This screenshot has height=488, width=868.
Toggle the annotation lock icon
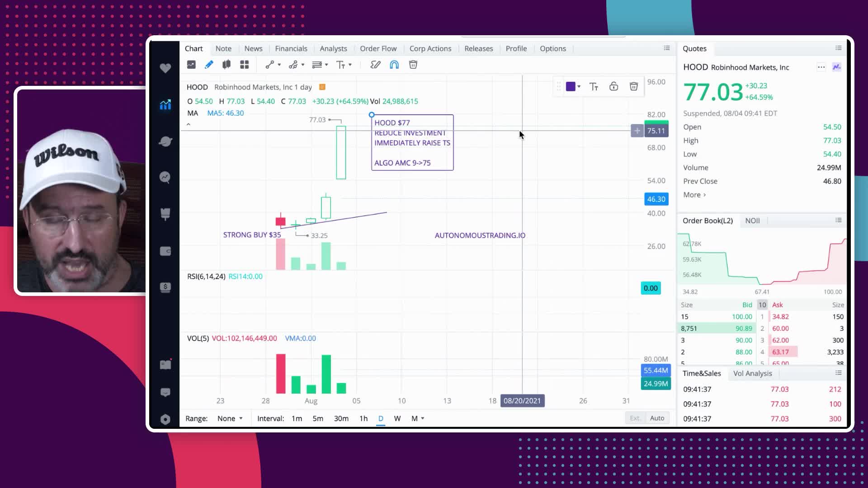pyautogui.click(x=613, y=86)
